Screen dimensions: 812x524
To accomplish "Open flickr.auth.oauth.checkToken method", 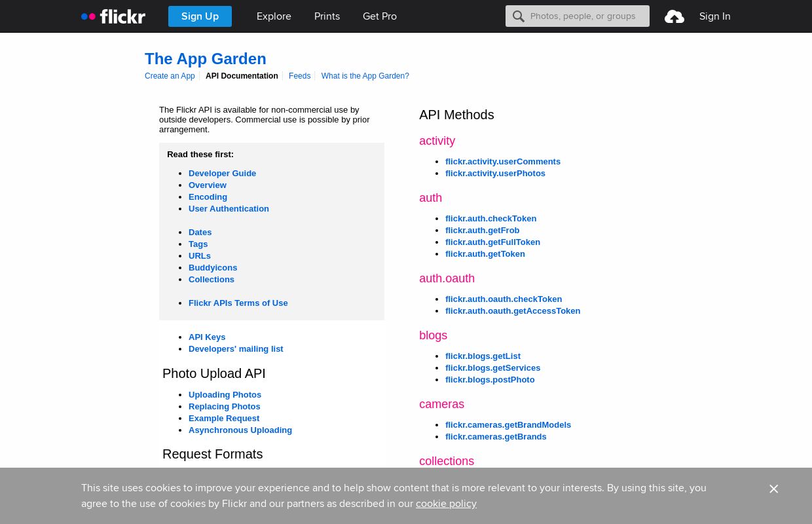I will tap(504, 299).
